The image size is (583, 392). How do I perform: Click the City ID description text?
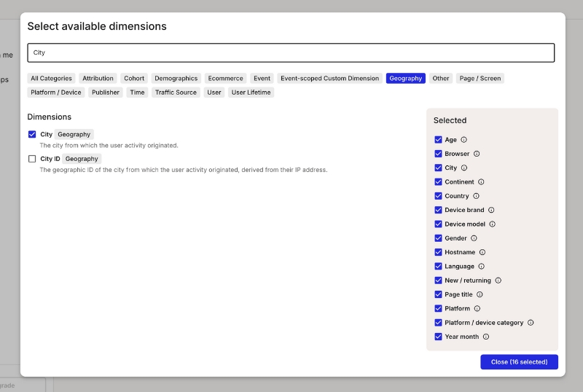coord(184,170)
